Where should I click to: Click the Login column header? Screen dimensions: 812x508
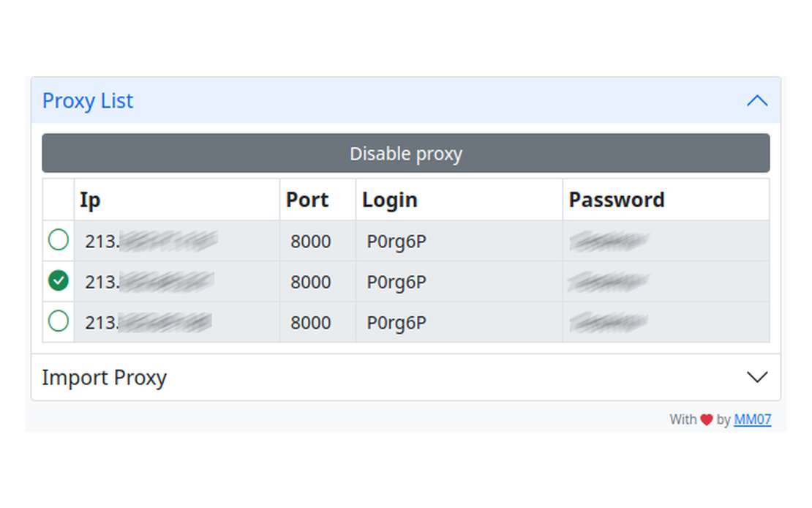(389, 199)
